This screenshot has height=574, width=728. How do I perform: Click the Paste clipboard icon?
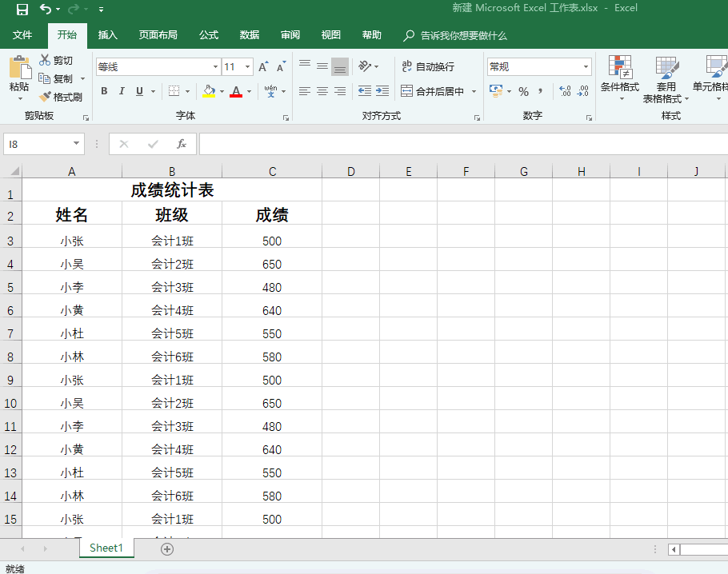(20, 68)
